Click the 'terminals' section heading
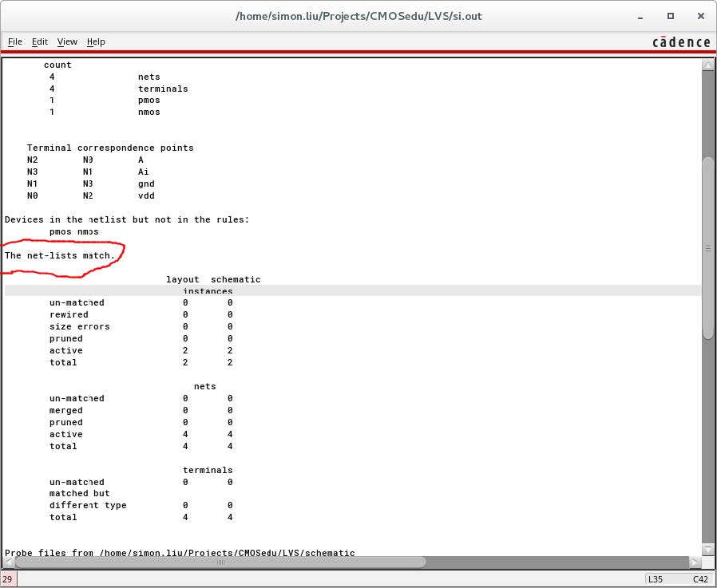Screen dimensions: 717x588 tap(208, 470)
